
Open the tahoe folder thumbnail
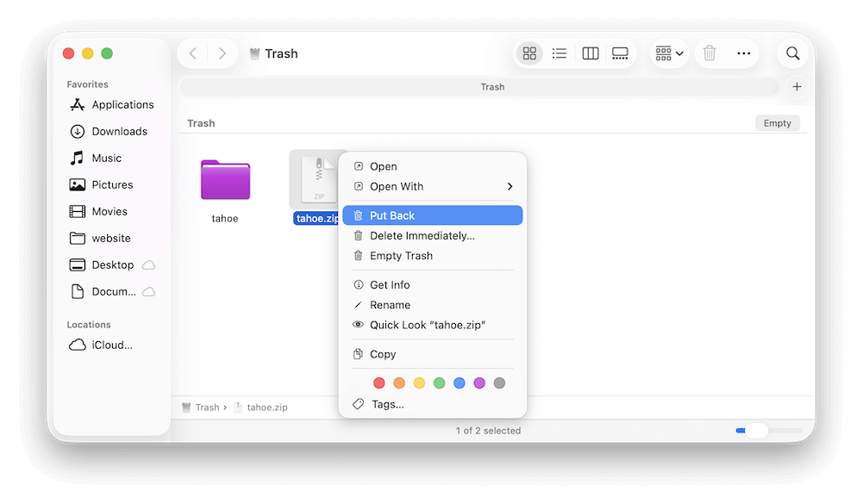click(224, 181)
